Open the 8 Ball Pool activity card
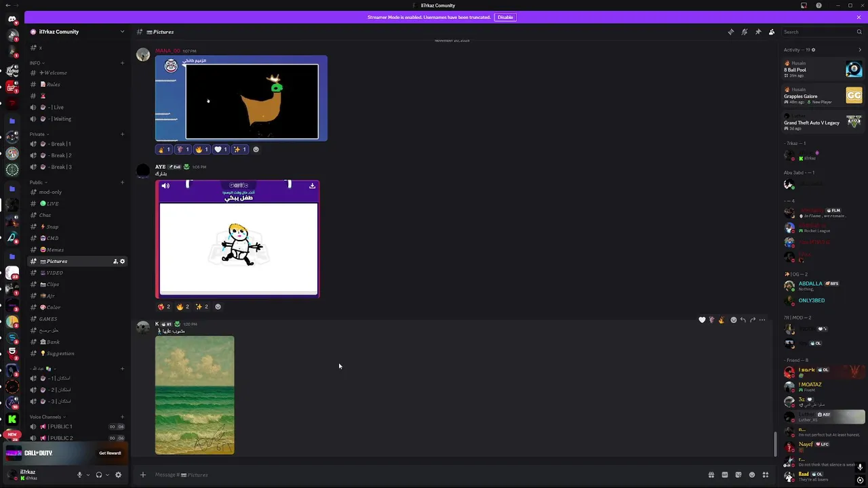Screen dimensions: 868x488 point(823,69)
